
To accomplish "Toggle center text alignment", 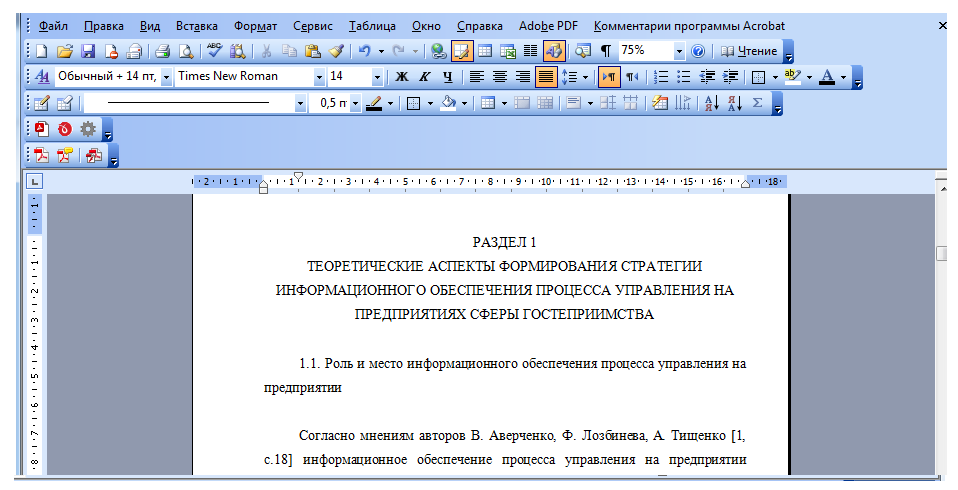I will 500,77.
